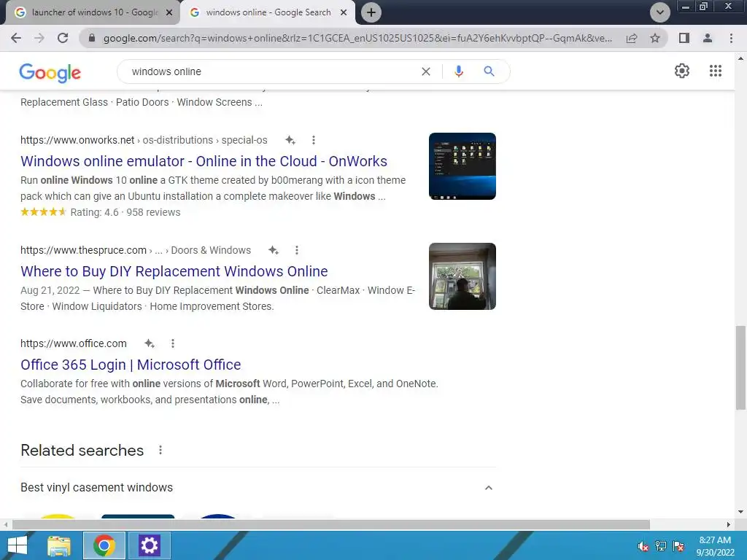Click the office.com result URL
This screenshot has height=560, width=747.
click(74, 343)
